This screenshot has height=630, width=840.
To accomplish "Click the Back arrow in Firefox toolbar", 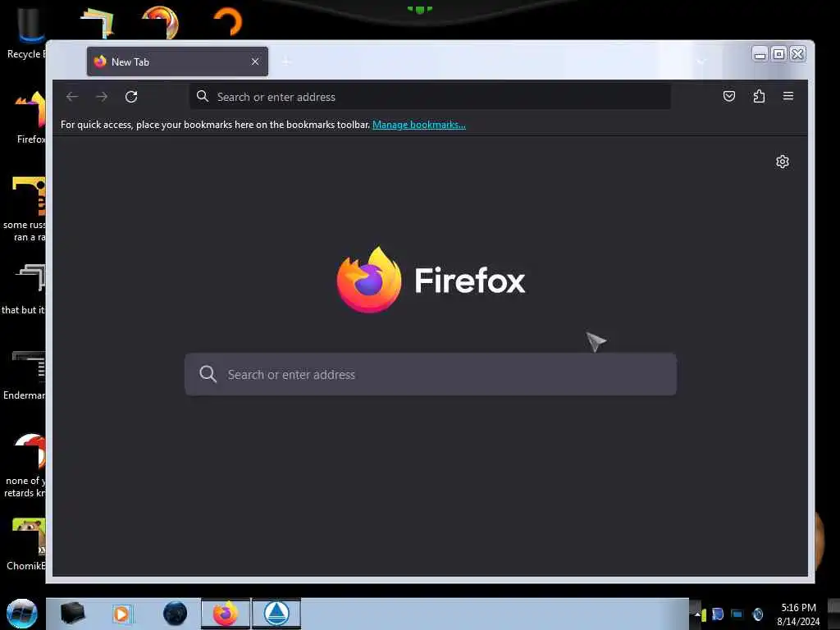I will pyautogui.click(x=72, y=97).
